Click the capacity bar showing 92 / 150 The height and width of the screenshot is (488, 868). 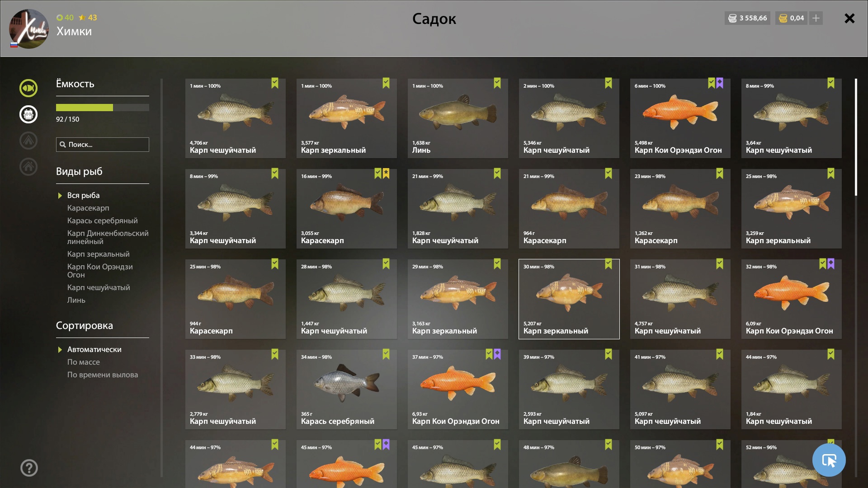(103, 108)
